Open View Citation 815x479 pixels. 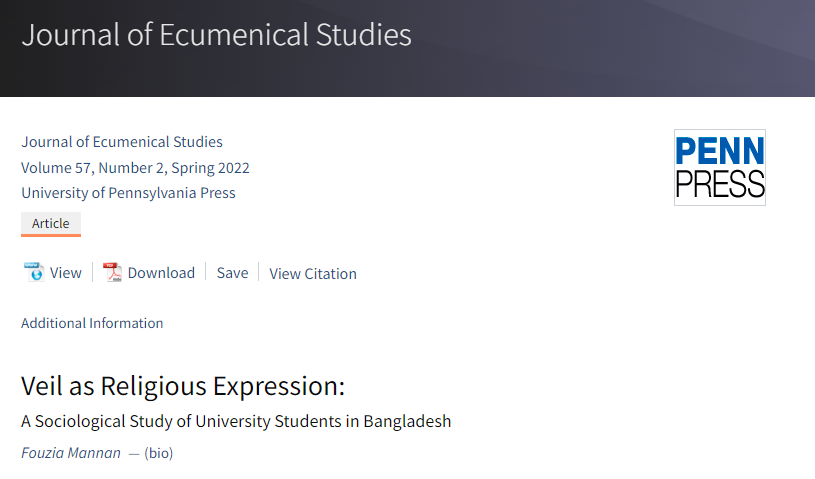tap(313, 274)
